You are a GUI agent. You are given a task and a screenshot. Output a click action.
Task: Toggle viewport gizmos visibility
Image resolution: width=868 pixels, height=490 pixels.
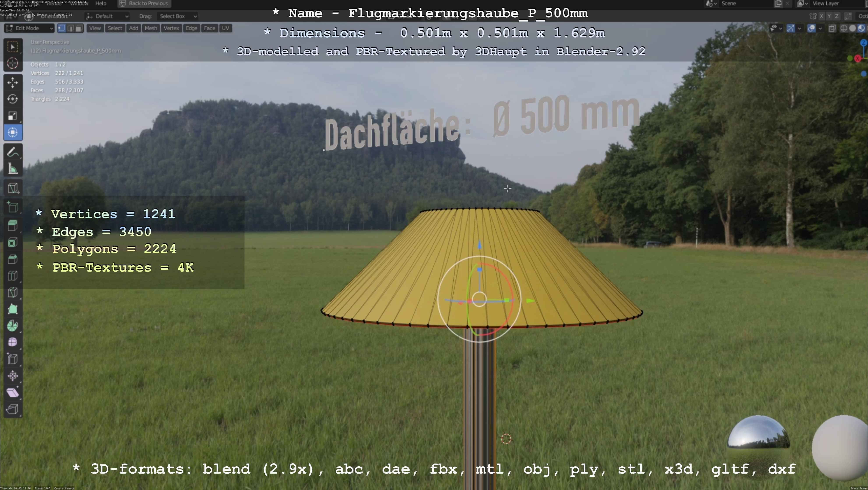(791, 28)
